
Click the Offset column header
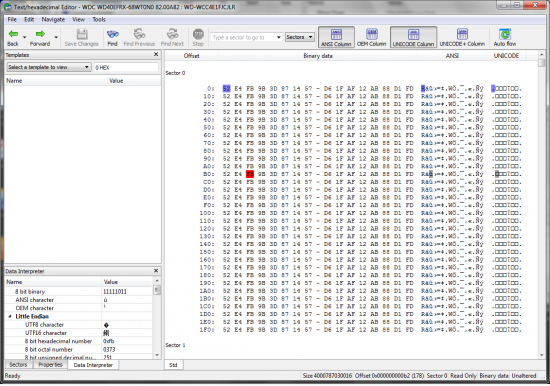pos(192,56)
